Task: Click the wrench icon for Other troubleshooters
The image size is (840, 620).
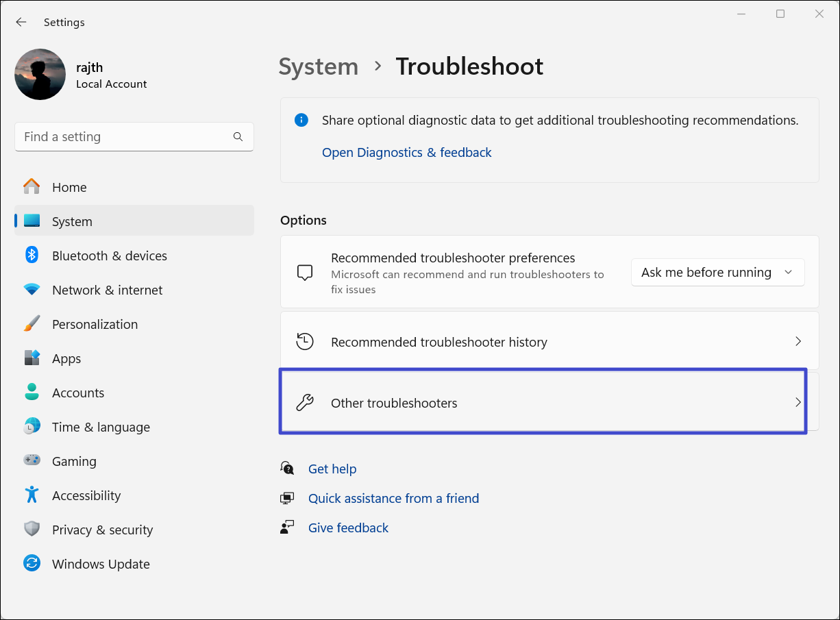Action: 305,403
